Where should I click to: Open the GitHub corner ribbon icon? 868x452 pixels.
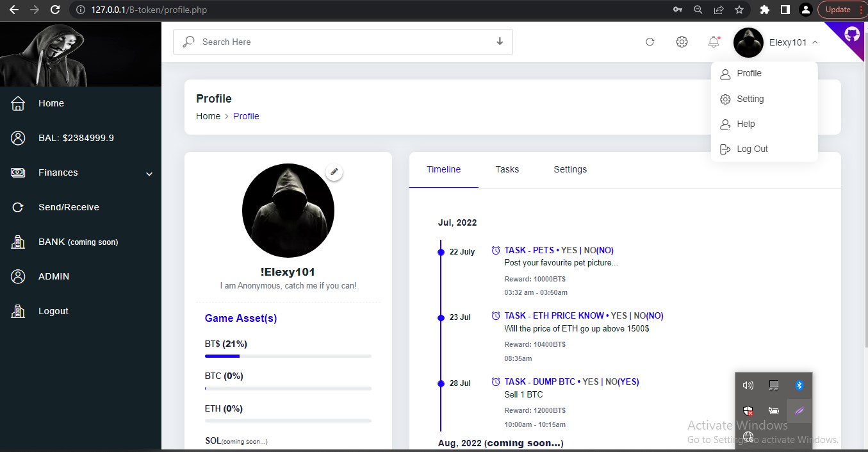coord(851,33)
